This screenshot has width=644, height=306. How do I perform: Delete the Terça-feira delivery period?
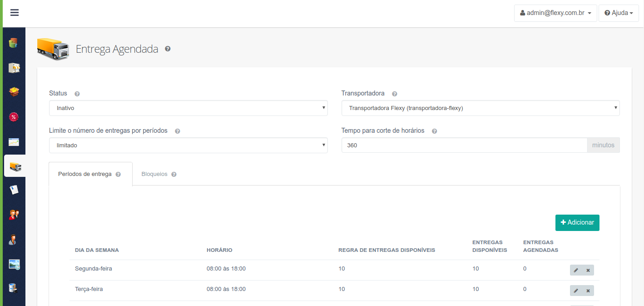pyautogui.click(x=588, y=291)
